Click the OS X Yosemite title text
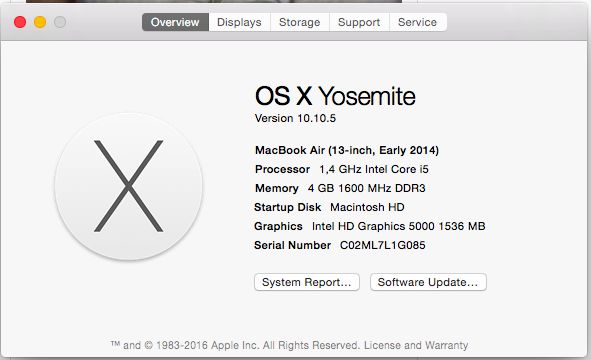Image resolution: width=591 pixels, height=360 pixels. pyautogui.click(x=335, y=96)
